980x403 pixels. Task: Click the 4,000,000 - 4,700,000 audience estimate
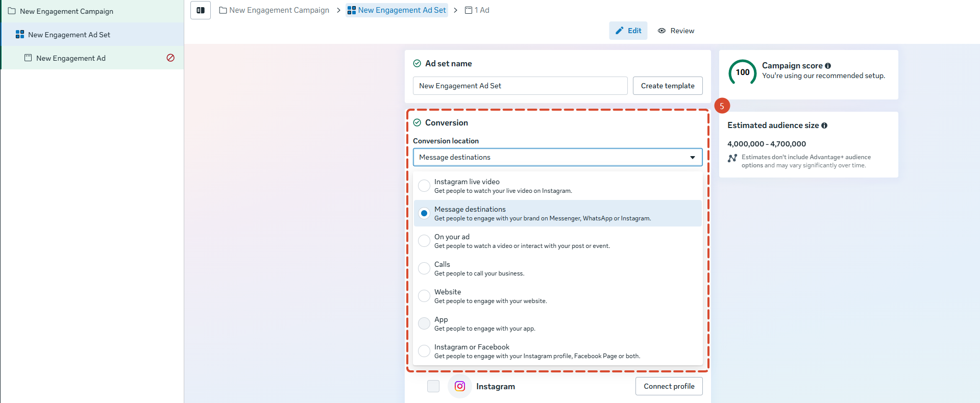pyautogui.click(x=767, y=144)
